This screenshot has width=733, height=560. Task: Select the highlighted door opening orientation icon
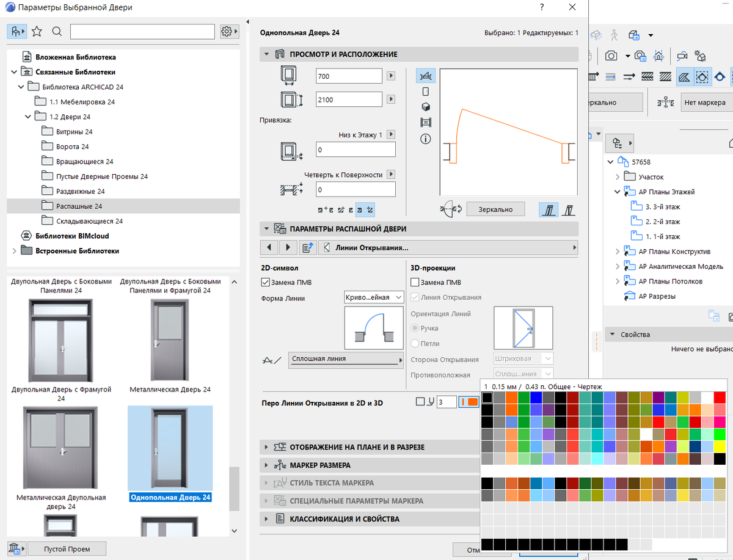pos(549,209)
